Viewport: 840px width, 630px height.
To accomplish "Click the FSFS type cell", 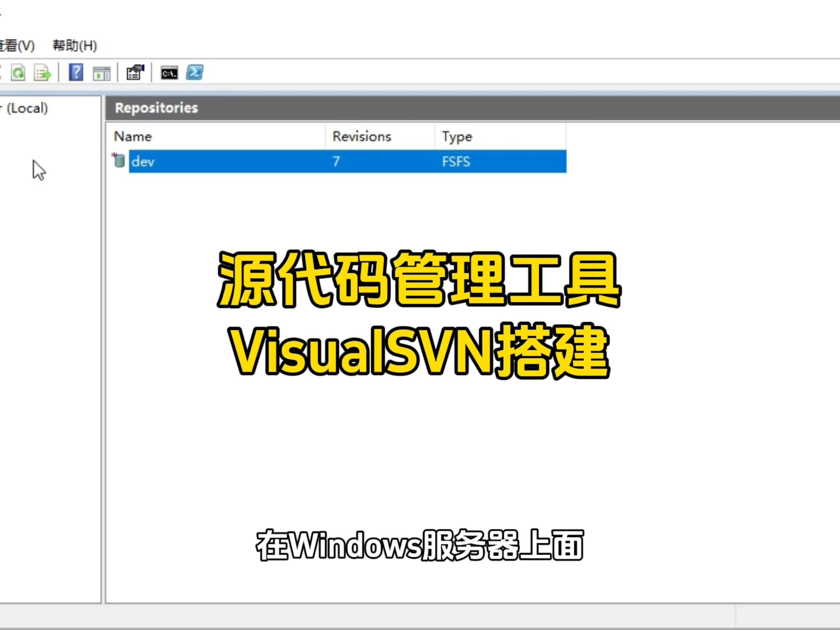I will pos(456,161).
